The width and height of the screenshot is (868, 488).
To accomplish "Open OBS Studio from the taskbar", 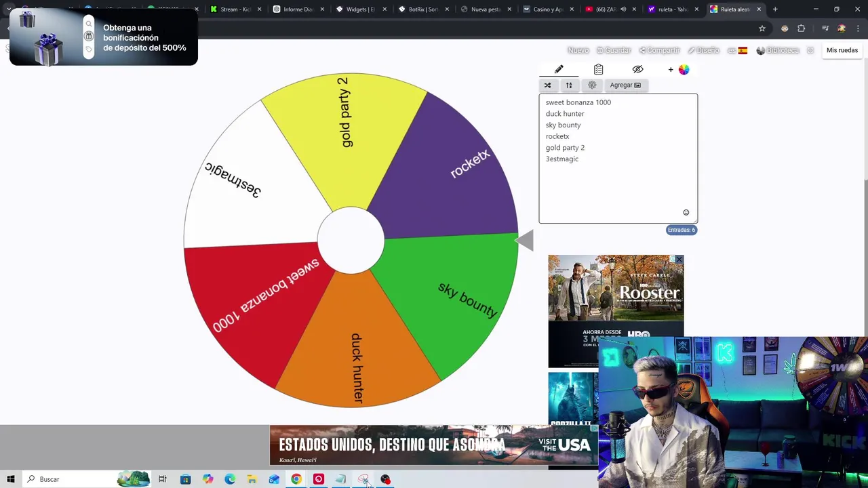I will click(385, 479).
